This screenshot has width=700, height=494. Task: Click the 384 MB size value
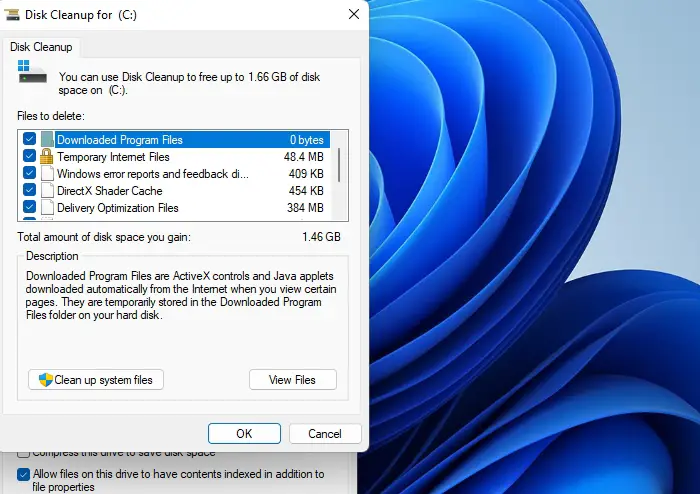[x=305, y=208]
